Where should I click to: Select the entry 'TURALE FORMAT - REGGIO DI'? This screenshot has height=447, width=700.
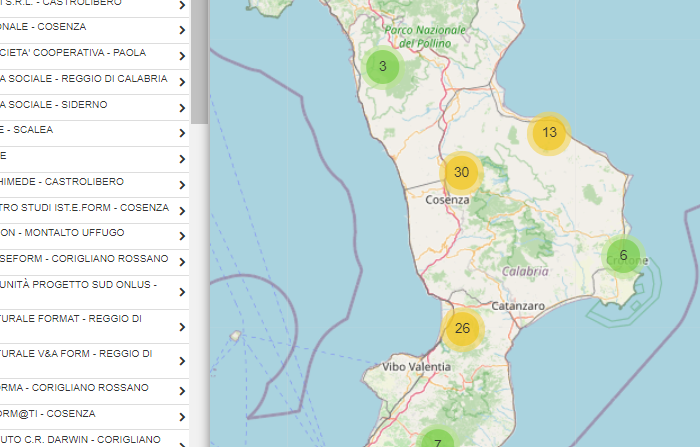pyautogui.click(x=94, y=326)
